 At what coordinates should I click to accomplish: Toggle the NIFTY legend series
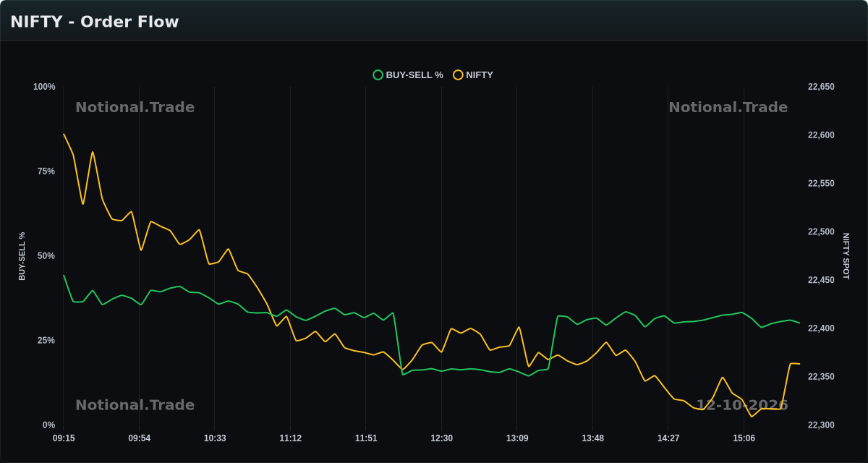[473, 75]
